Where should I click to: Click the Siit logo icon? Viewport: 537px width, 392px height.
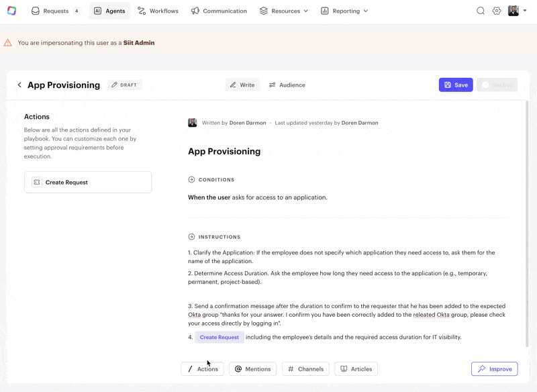coord(11,11)
